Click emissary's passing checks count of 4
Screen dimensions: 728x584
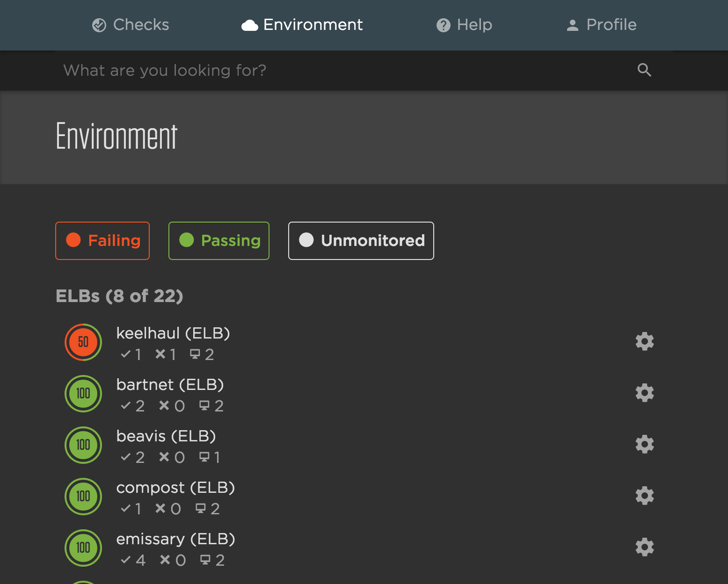tap(133, 560)
